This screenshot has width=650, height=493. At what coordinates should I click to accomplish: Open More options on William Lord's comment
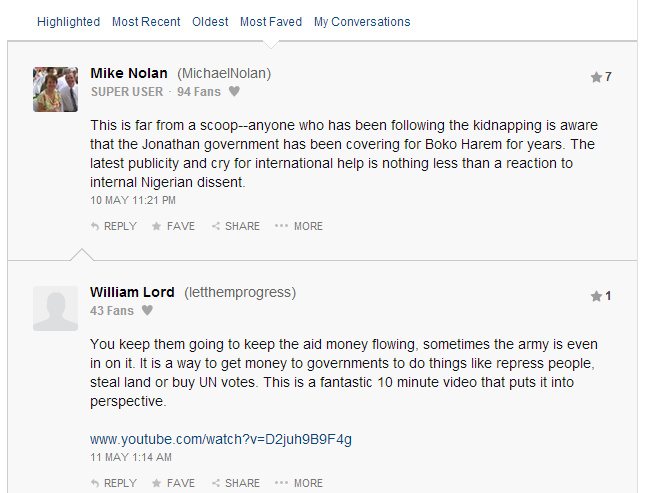[298, 483]
